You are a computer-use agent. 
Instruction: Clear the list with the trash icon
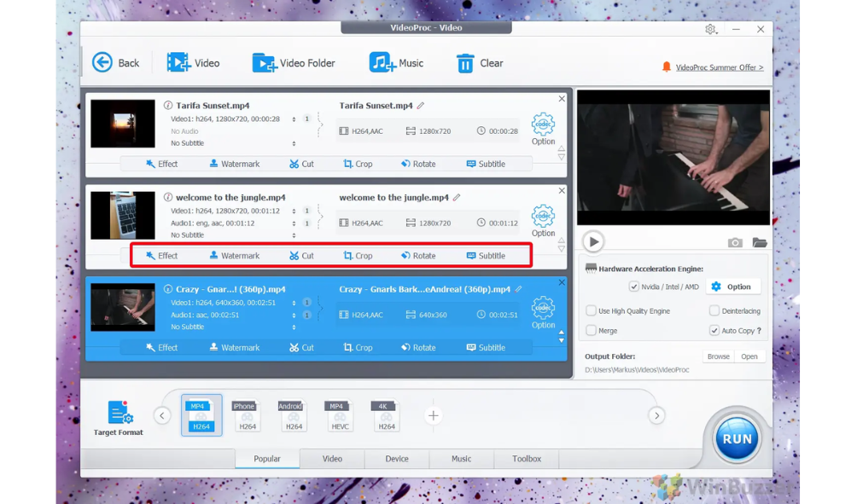(x=465, y=63)
